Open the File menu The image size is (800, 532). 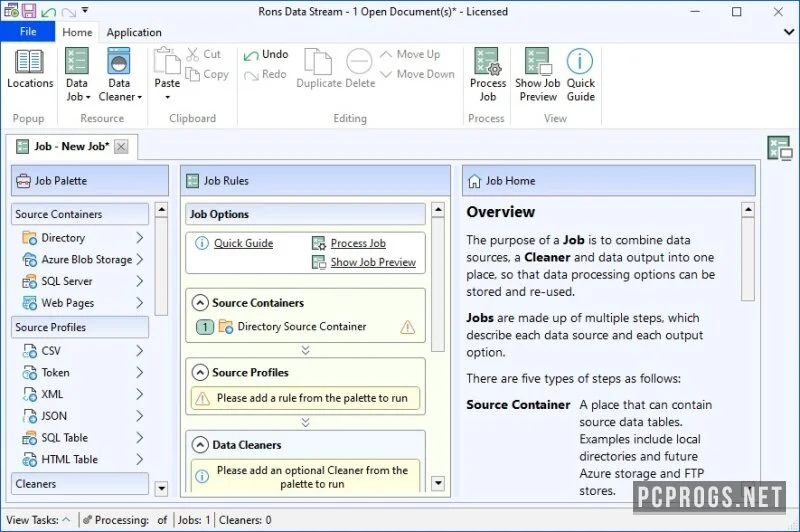(x=28, y=32)
